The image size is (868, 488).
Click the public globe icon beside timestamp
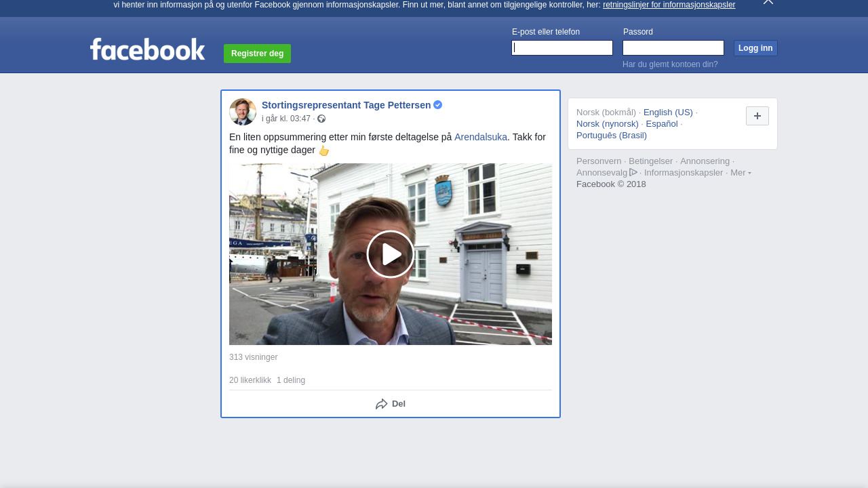[321, 119]
